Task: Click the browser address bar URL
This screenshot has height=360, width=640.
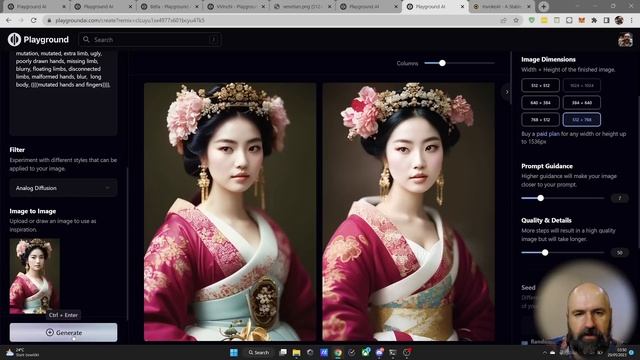Action: (130, 20)
